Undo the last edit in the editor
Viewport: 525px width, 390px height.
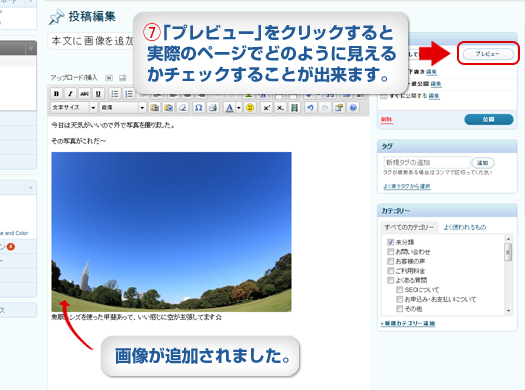click(x=311, y=108)
